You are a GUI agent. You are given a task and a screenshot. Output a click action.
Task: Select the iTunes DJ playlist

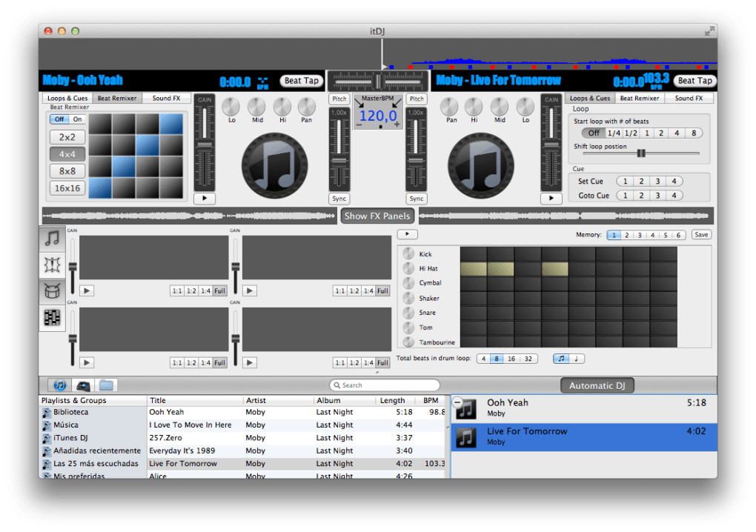click(x=71, y=438)
